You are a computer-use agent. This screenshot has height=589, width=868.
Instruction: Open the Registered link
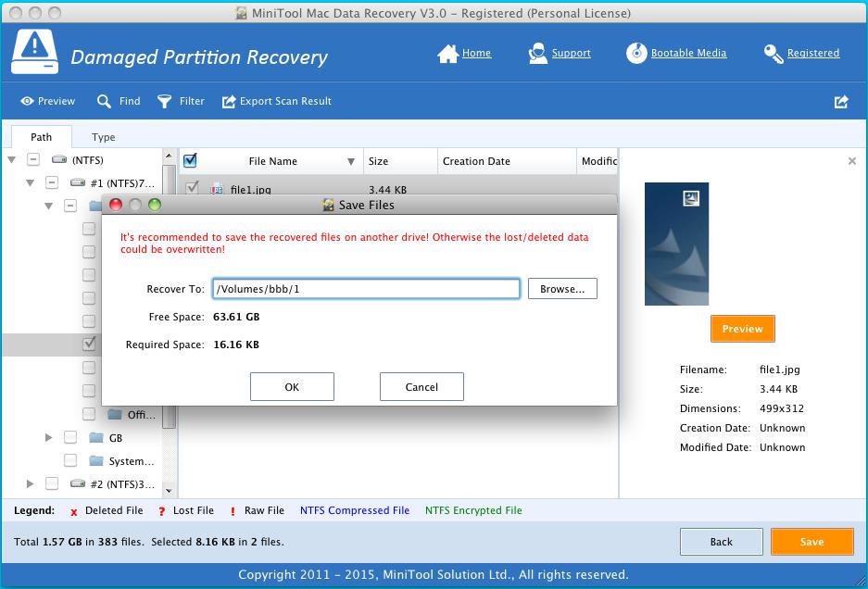tap(813, 53)
